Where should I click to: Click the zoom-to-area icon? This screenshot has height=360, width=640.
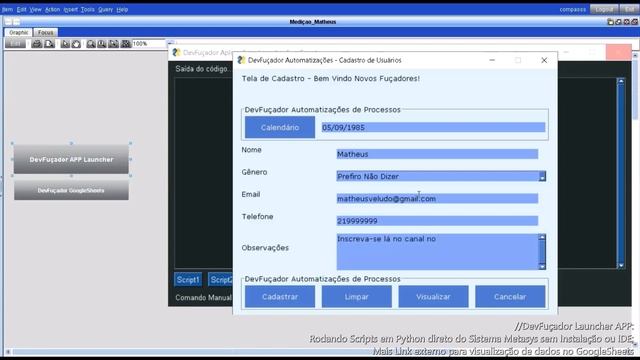[114, 44]
